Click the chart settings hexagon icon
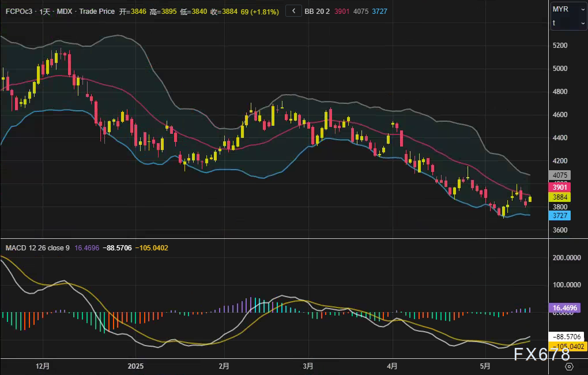Viewport: 588px width, 375px height. click(x=569, y=366)
